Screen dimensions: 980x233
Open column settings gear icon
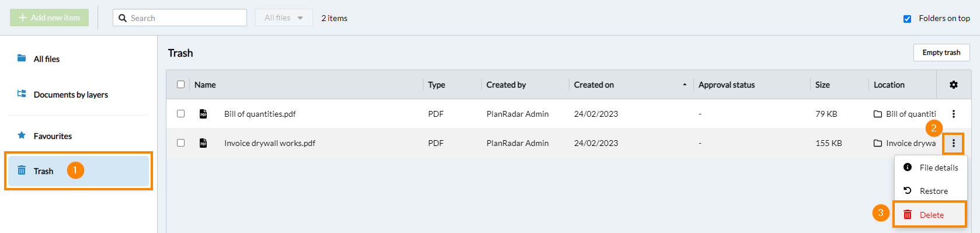click(953, 85)
